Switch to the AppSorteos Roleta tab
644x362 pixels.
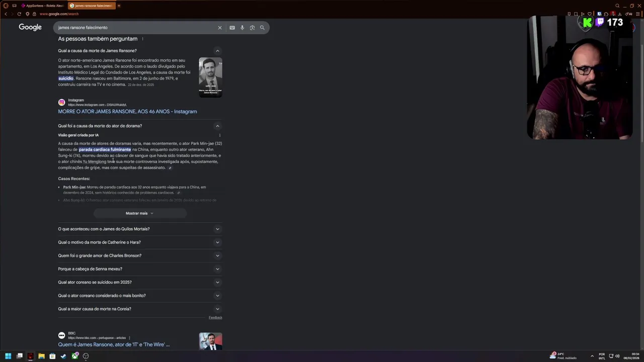[42, 6]
